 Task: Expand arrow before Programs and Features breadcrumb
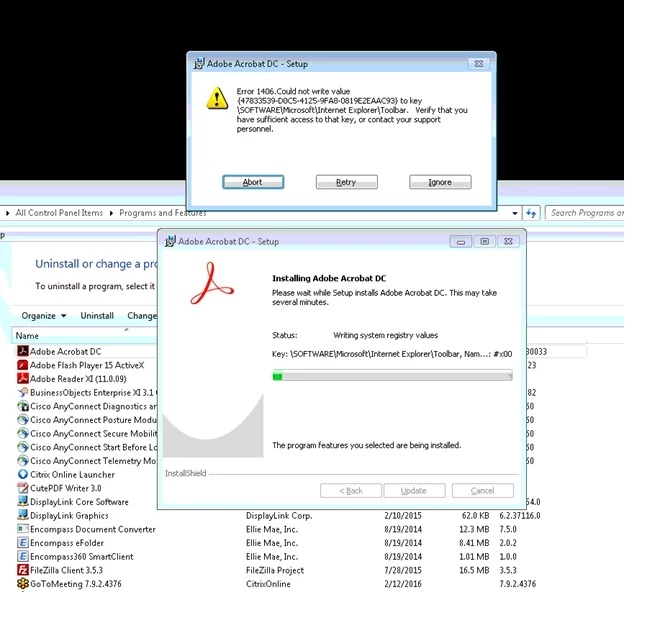pyautogui.click(x=111, y=213)
